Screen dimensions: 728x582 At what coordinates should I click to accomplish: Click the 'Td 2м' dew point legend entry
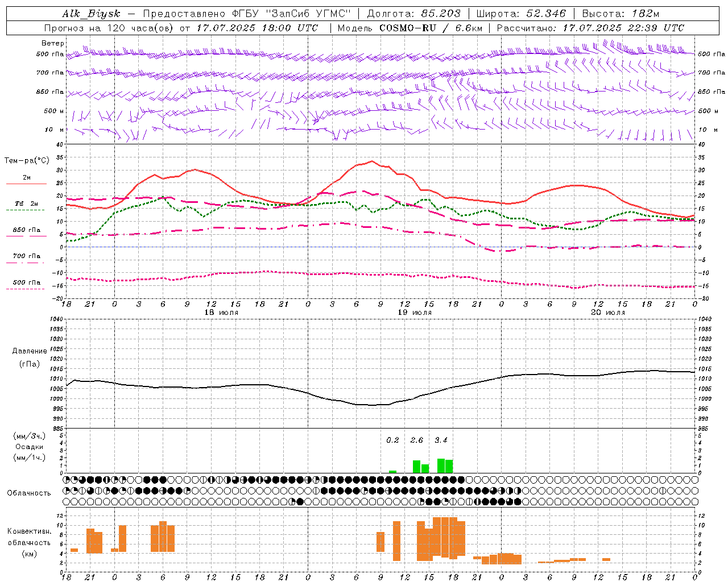(26, 203)
